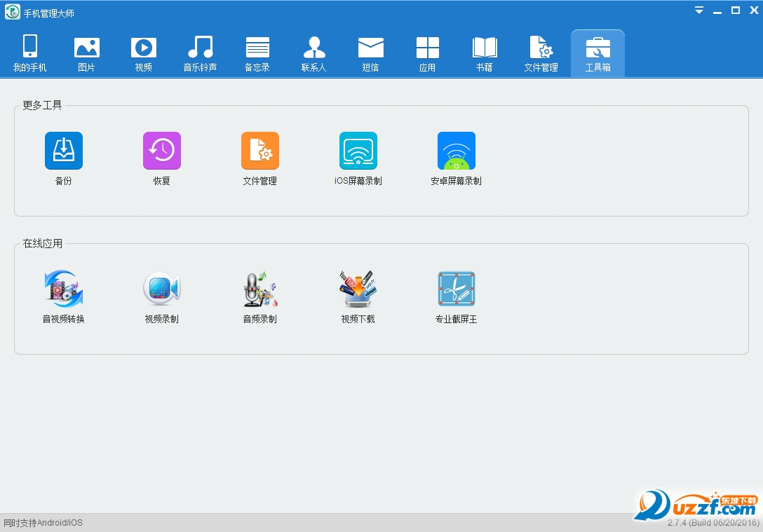The image size is (763, 532).
Task: Open the 备忘录 memo tab
Action: [257, 53]
